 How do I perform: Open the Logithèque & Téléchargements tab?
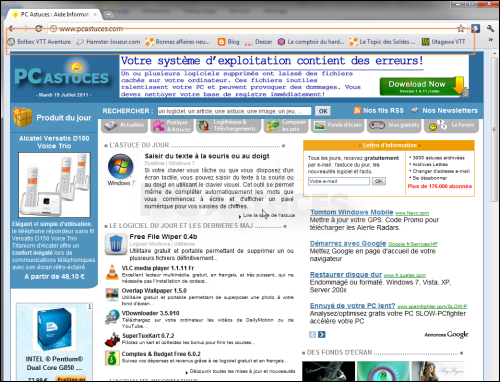tap(228, 126)
